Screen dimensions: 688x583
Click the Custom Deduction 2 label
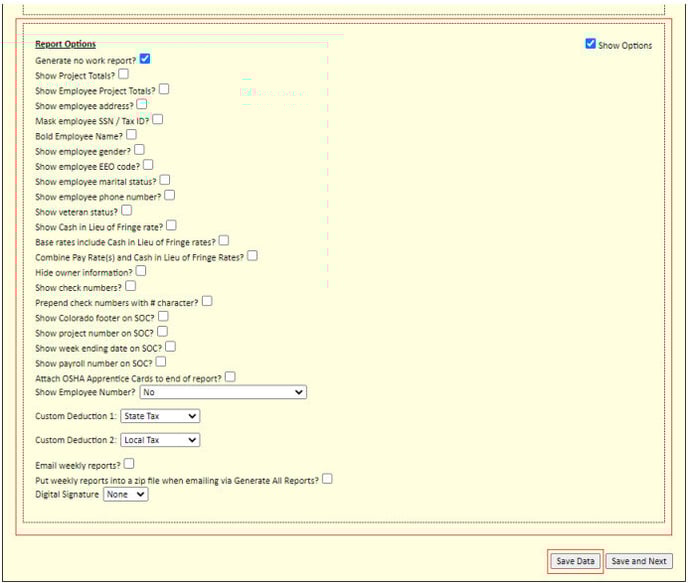tap(75, 440)
